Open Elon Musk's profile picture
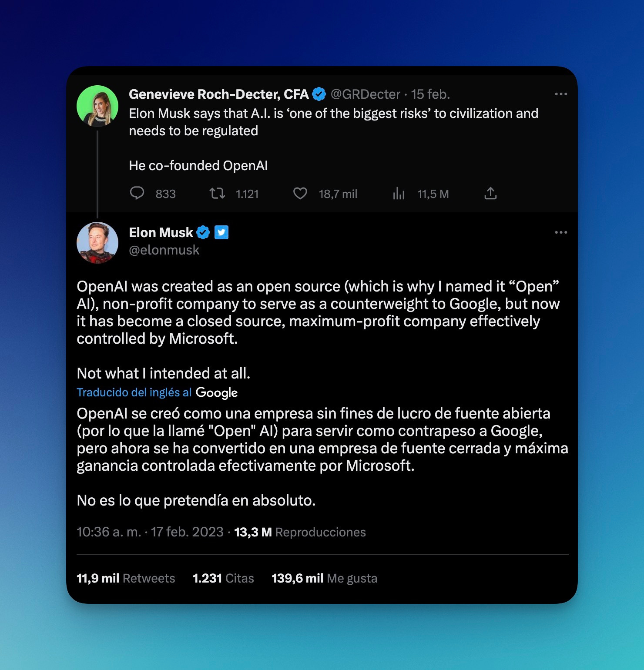This screenshot has height=670, width=644. pyautogui.click(x=97, y=243)
